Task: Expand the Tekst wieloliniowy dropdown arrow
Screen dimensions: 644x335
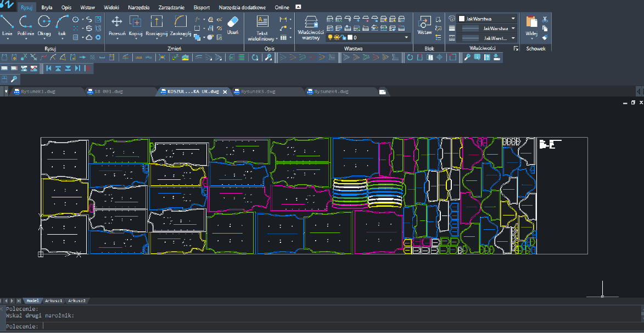Action: [x=277, y=39]
